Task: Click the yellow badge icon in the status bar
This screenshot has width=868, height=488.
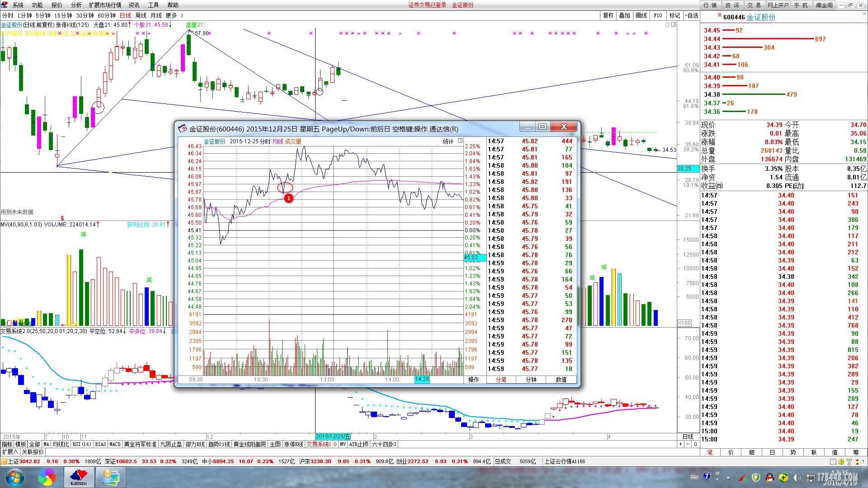Action: point(841,462)
